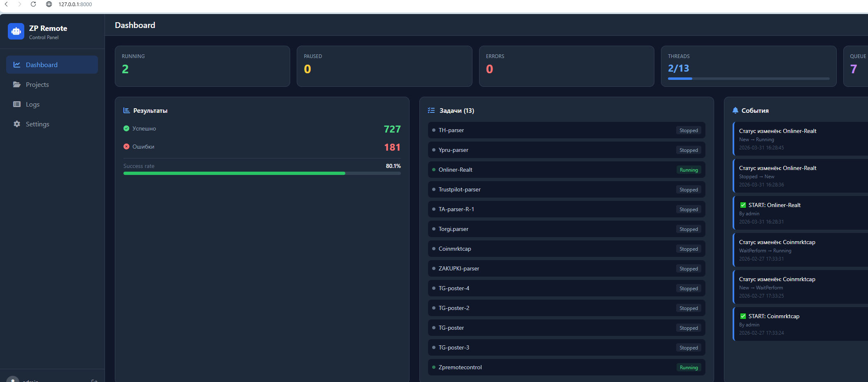
Task: Click the Running badge on Onliner-Realt
Action: tap(689, 170)
